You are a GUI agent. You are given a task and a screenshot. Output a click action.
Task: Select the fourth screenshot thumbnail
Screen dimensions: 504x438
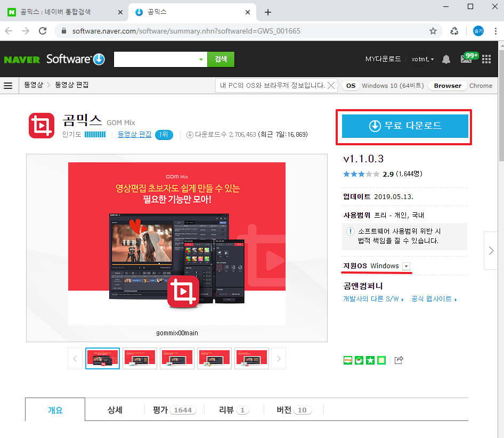point(214,358)
